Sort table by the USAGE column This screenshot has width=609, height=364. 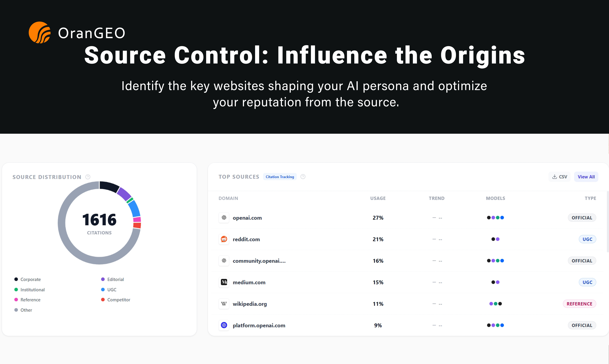378,198
